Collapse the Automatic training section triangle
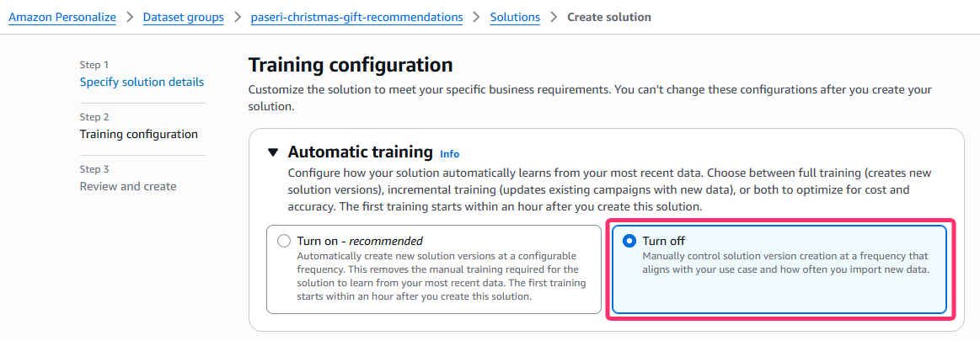The image size is (980, 341). (272, 152)
